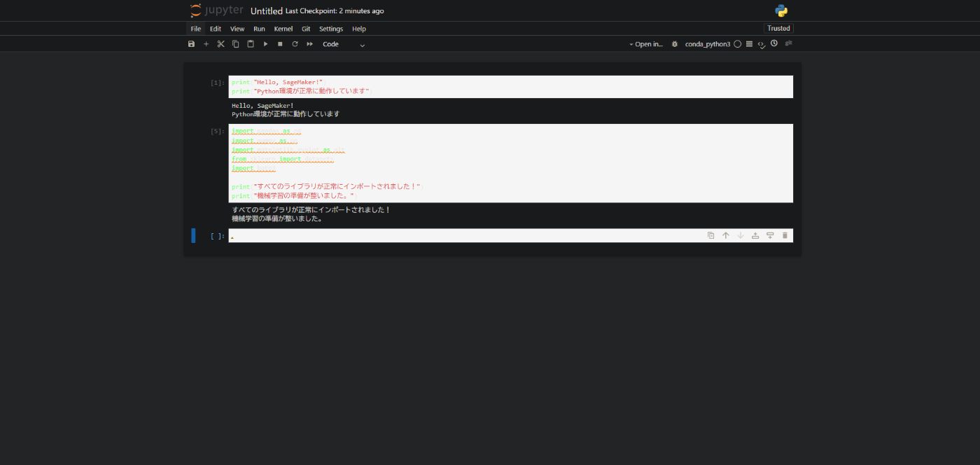Image resolution: width=980 pixels, height=465 pixels.
Task: Enable the debugger bug icon
Action: [675, 44]
